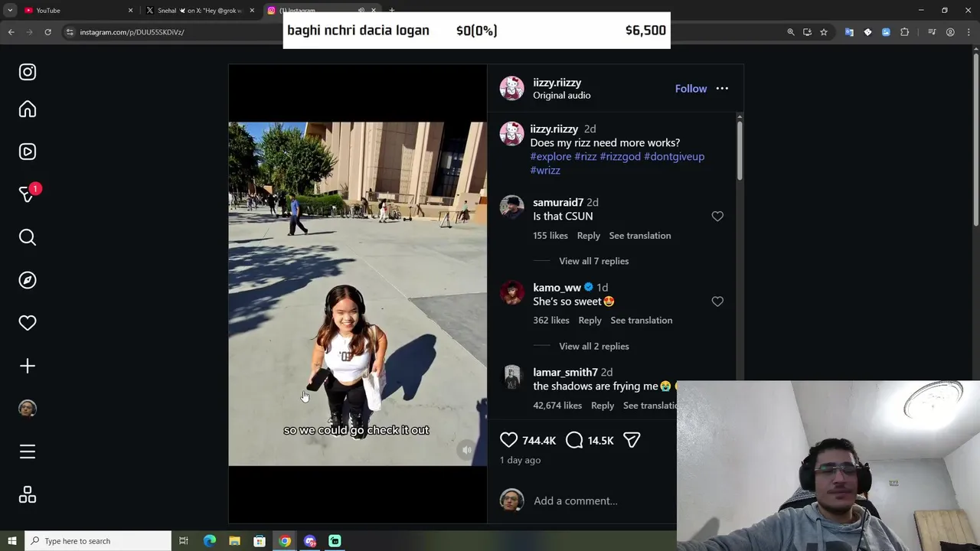Click the 744.4K likes count
This screenshot has width=980, height=551.
point(539,441)
